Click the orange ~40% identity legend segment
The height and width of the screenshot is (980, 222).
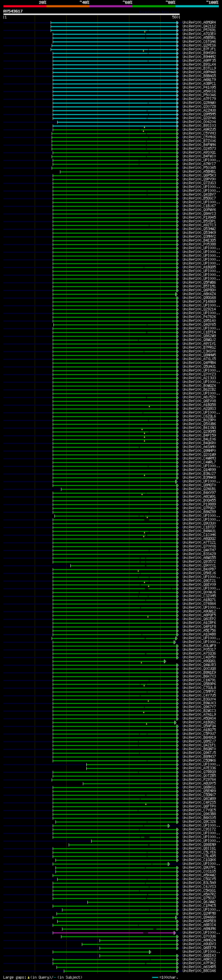[68, 6]
